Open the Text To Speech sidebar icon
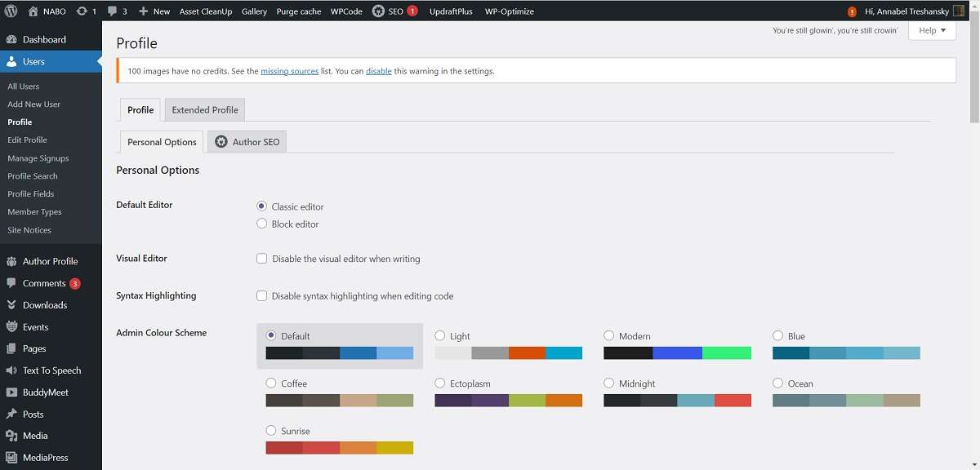 click(11, 370)
